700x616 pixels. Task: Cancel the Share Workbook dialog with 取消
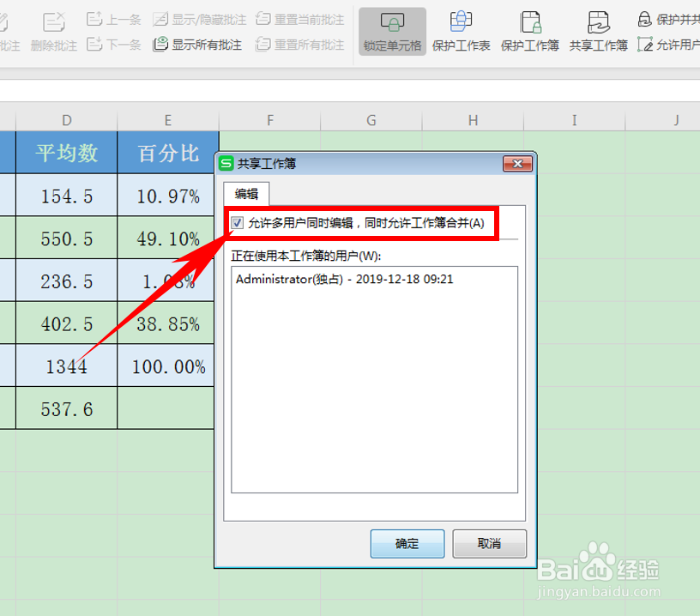[x=489, y=544]
